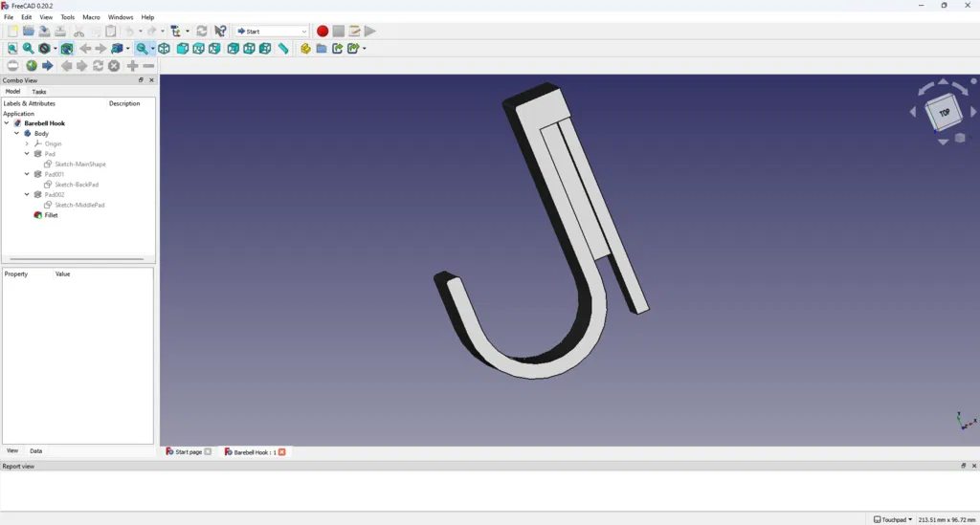Open the workbench selector showing Start
The image size is (980, 525).
[272, 32]
